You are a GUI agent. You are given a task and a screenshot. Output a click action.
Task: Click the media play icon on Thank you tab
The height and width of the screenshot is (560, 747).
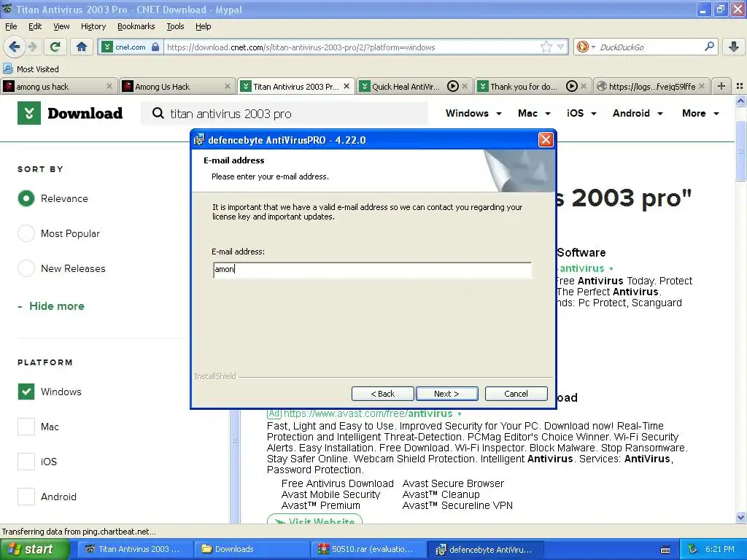(x=571, y=86)
